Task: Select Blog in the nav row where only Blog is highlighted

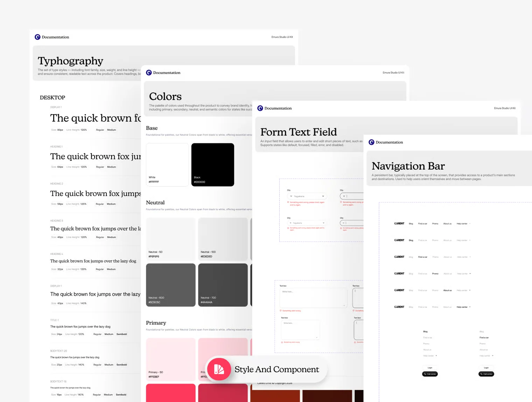Action: point(411,240)
